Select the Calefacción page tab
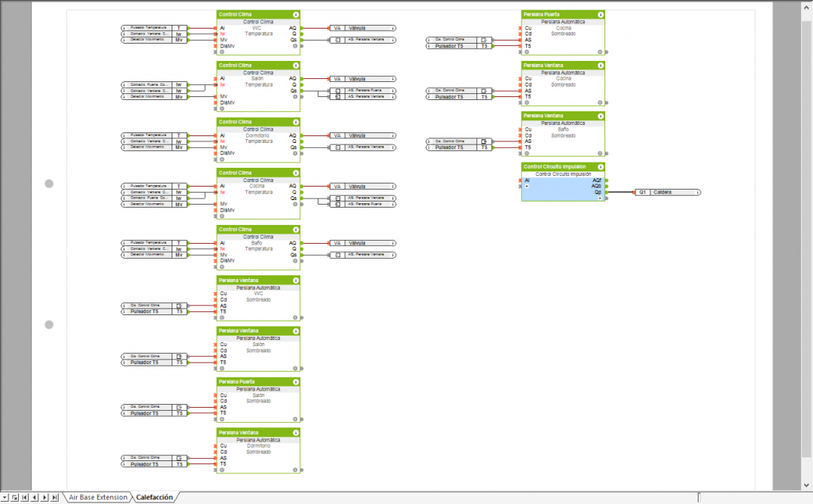Screen dimensions: 813x504 [x=154, y=497]
